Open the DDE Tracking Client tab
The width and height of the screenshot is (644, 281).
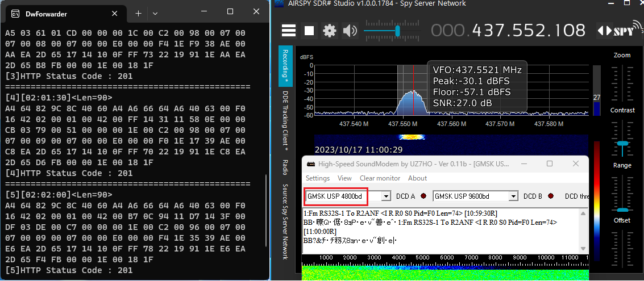click(285, 120)
